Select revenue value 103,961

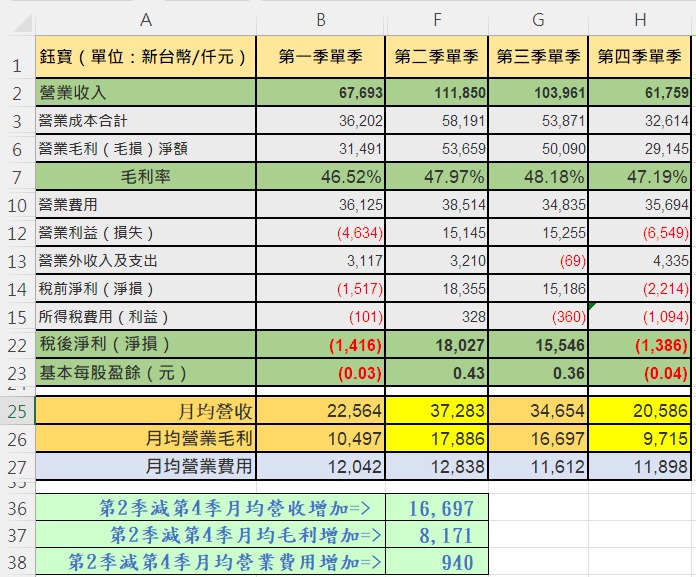coord(538,93)
